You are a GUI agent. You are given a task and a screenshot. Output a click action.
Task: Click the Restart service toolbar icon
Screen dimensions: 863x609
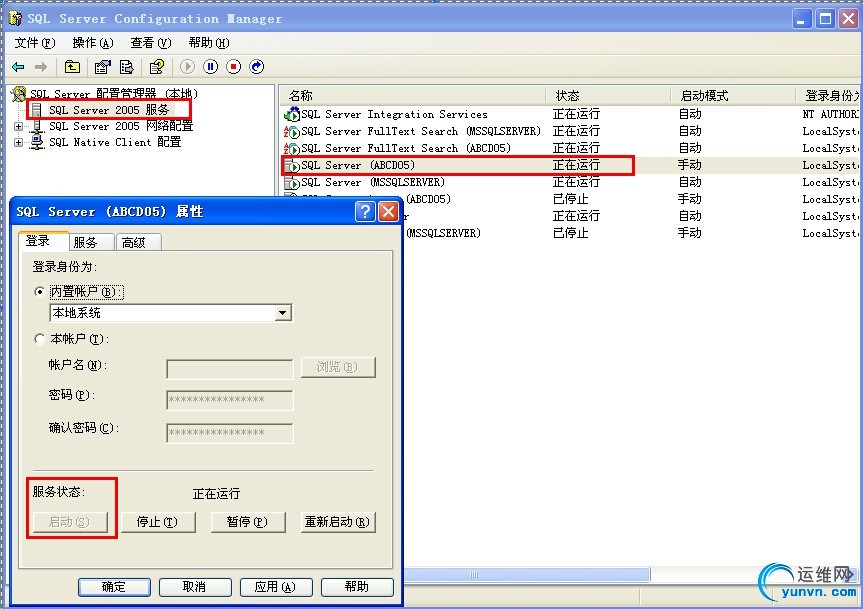256,67
